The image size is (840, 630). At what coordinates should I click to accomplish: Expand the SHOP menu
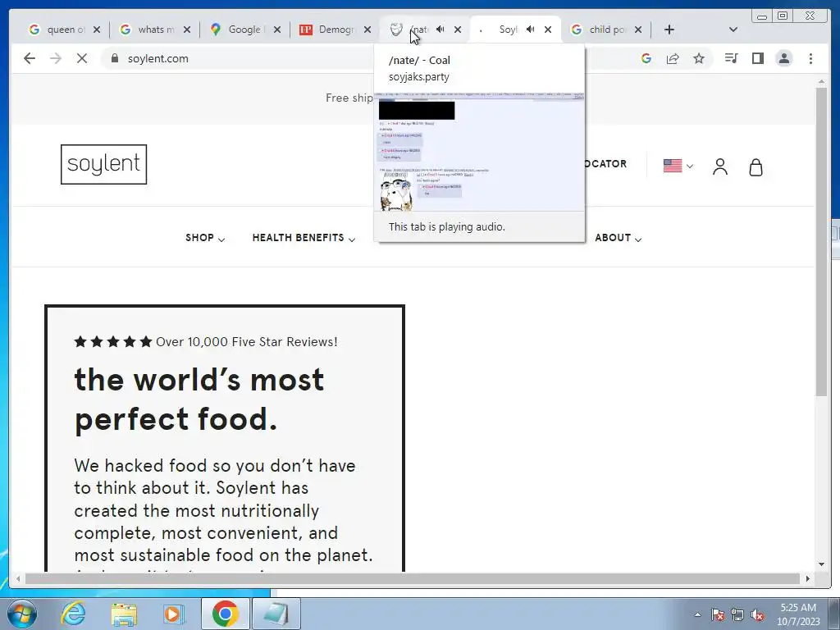204,238
